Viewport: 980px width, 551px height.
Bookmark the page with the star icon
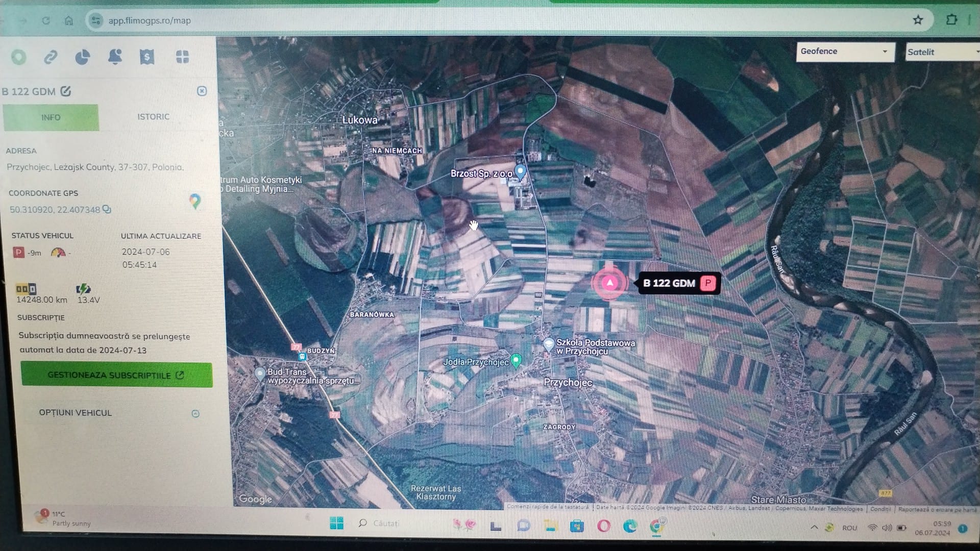tap(918, 20)
